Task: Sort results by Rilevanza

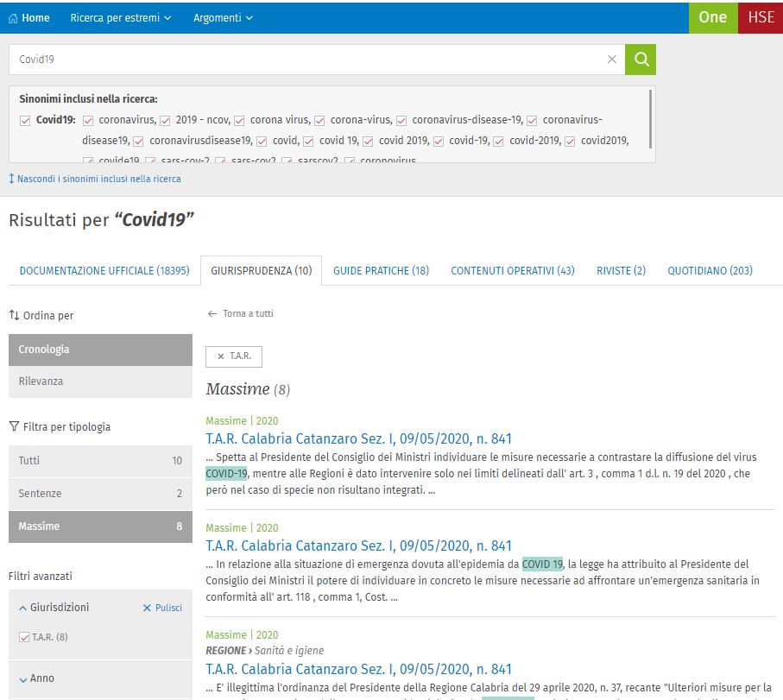Action: pos(41,382)
